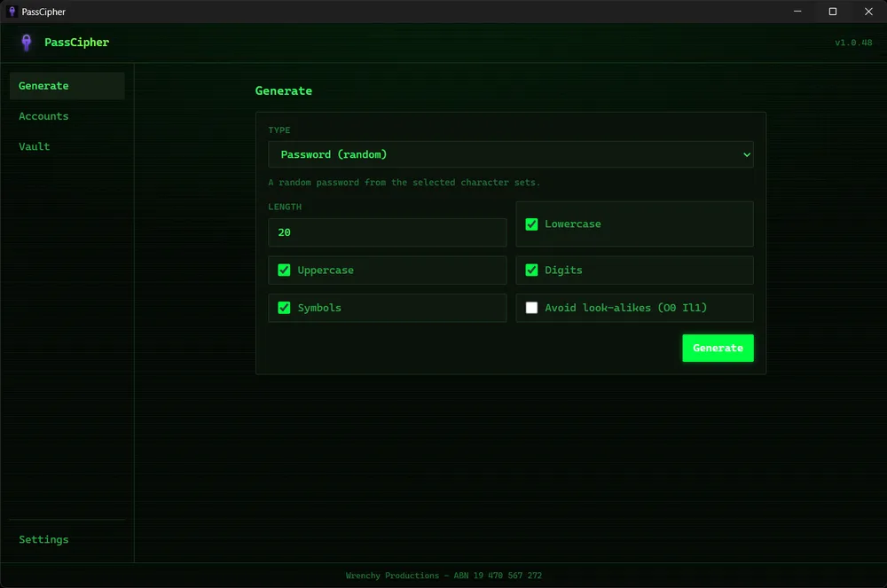Viewport: 887px width, 588px height.
Task: Disable the Symbols checkbox
Action: point(284,308)
